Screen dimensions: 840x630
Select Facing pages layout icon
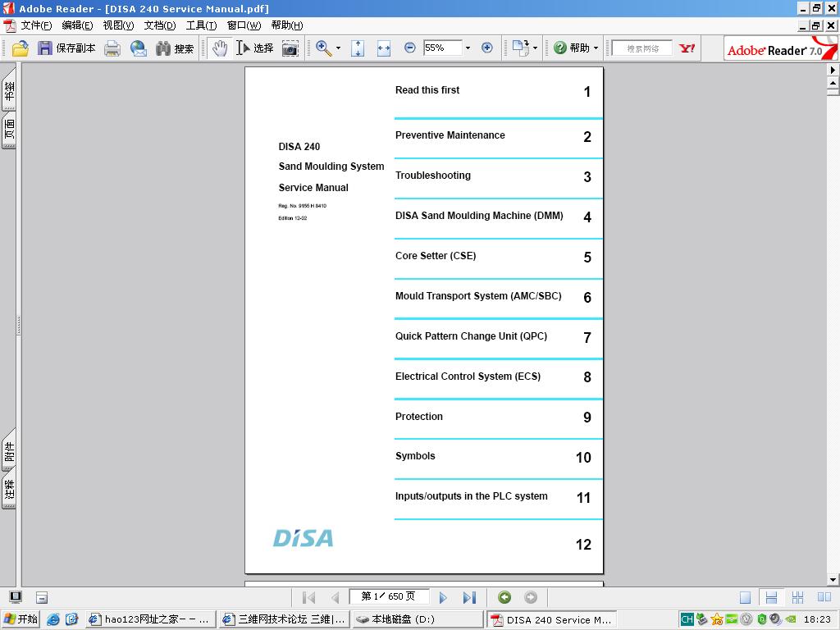tap(824, 597)
